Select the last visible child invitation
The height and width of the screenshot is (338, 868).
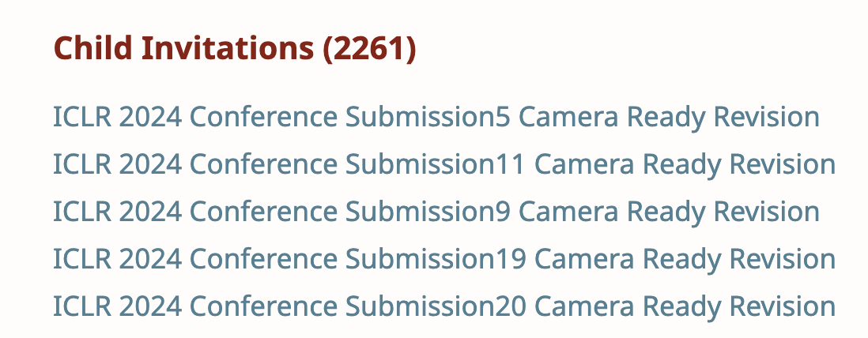(443, 306)
